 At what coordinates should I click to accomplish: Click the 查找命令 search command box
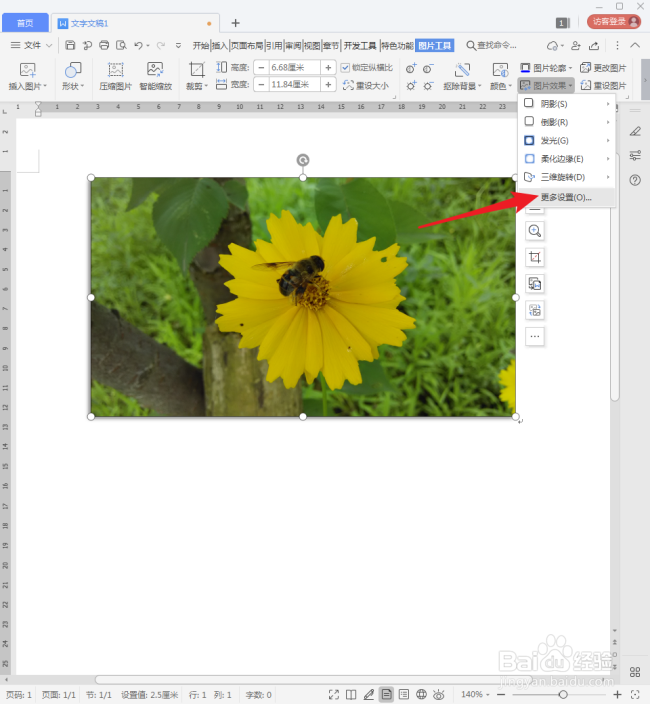pos(492,45)
